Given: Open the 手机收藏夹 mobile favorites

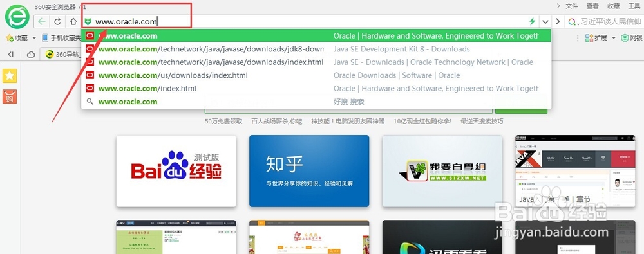Looking at the screenshot, I should pyautogui.click(x=62, y=38).
